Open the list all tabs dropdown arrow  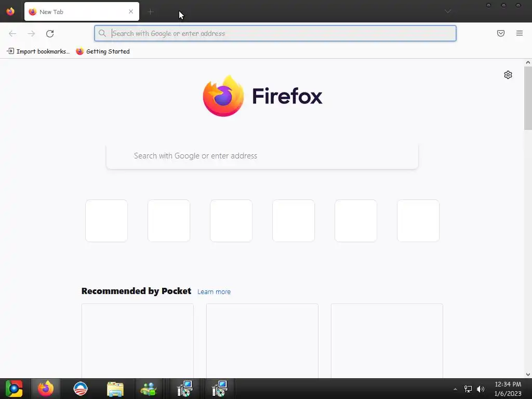click(x=448, y=11)
